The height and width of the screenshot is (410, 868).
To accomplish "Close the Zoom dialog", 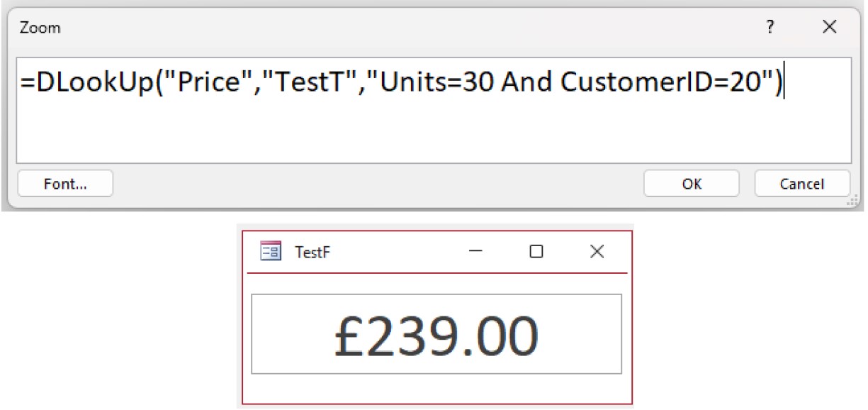I will coord(829,28).
